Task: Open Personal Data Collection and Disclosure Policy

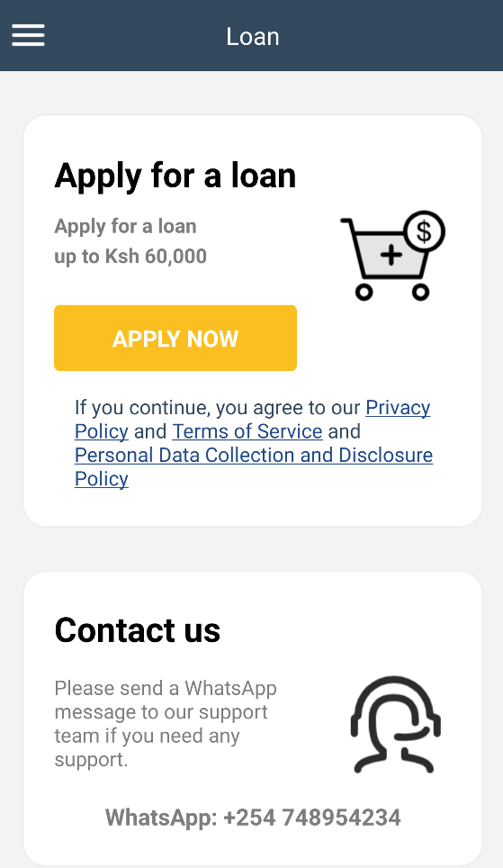Action: (x=254, y=466)
